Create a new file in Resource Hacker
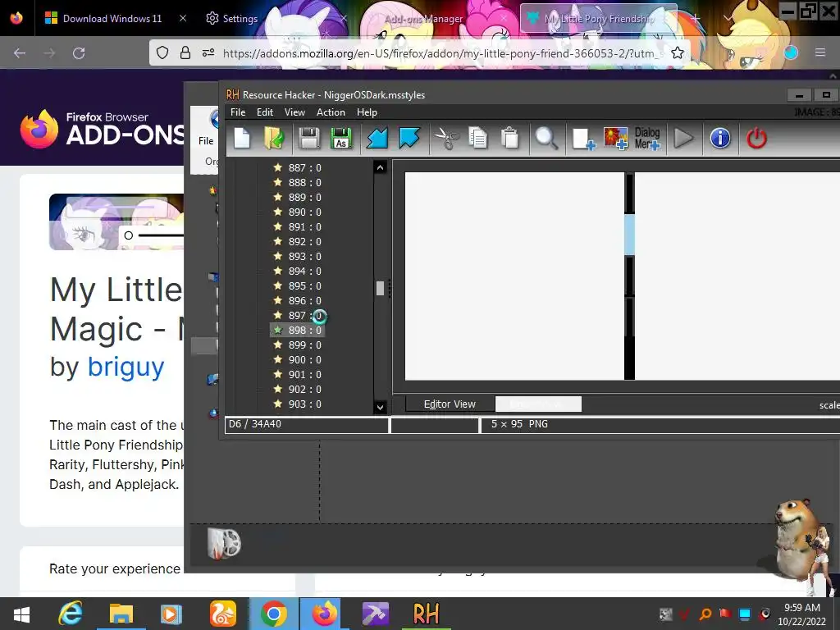 (x=242, y=138)
